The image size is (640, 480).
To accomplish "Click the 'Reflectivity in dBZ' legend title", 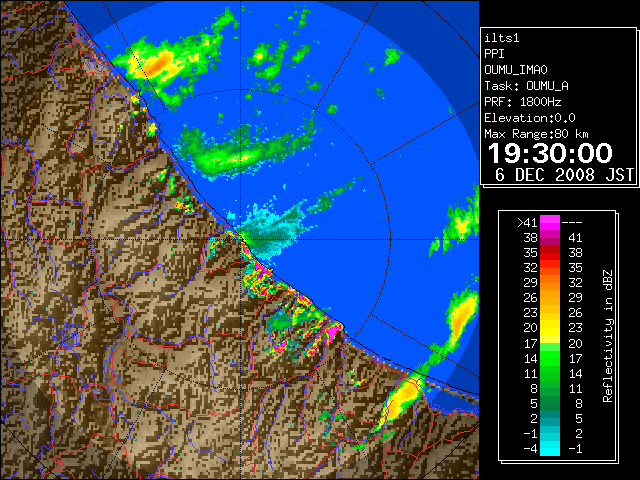I will coord(608,336).
